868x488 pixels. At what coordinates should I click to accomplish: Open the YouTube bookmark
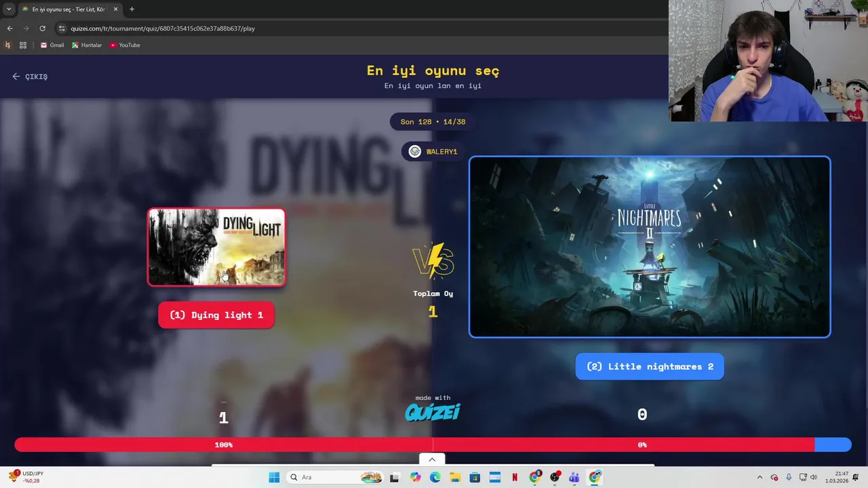pos(125,45)
